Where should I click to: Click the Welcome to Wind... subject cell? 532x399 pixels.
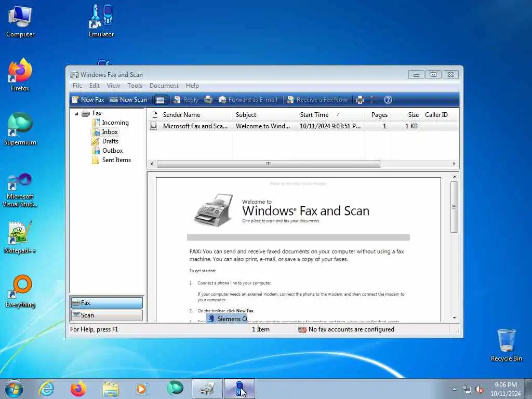coord(263,126)
